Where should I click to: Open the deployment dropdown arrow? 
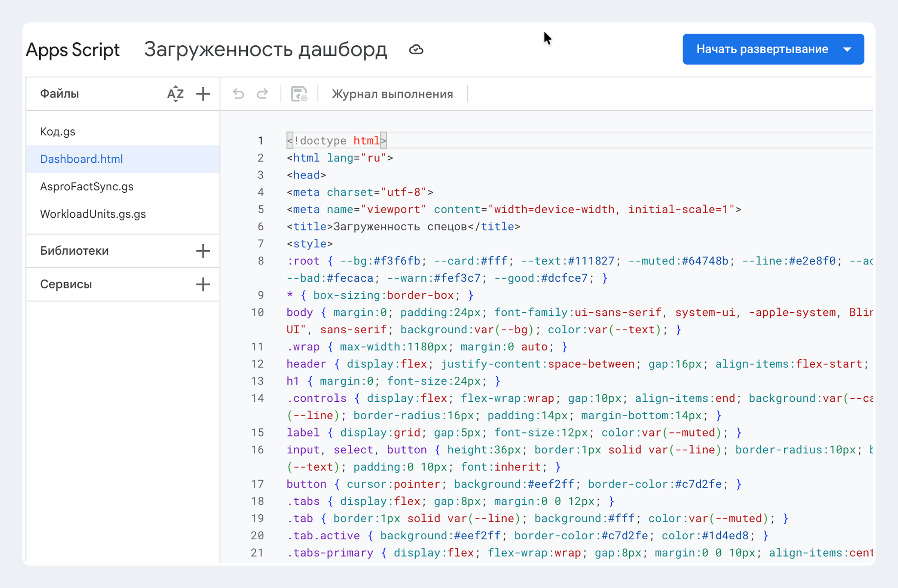point(847,49)
